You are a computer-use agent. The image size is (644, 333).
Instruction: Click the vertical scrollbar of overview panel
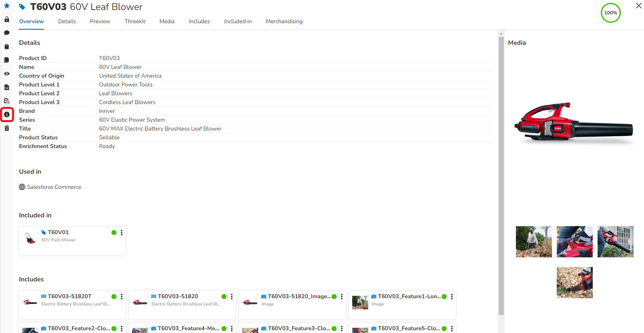click(x=501, y=176)
